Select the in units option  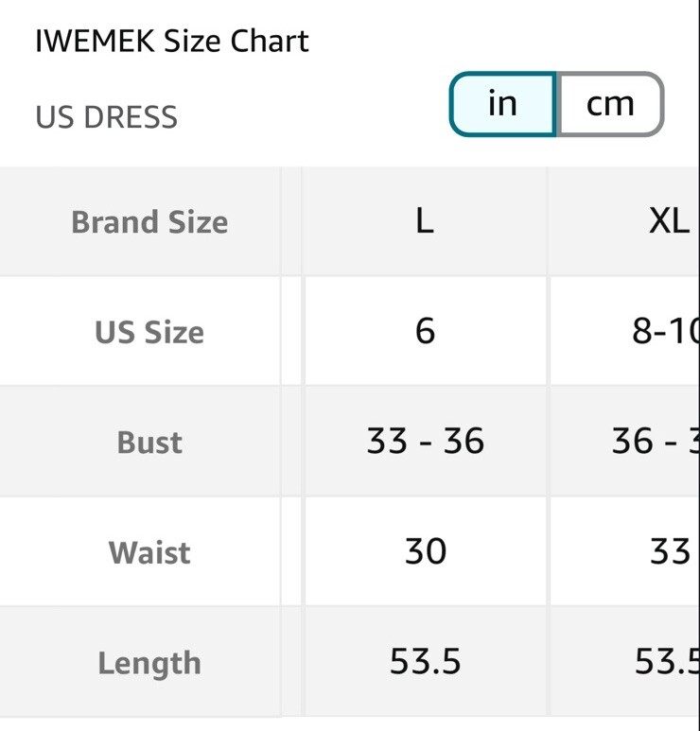pyautogui.click(x=502, y=104)
